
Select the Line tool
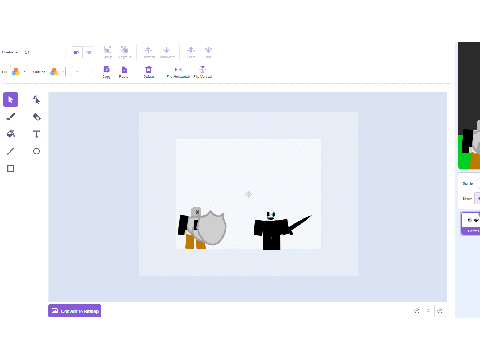(x=10, y=151)
